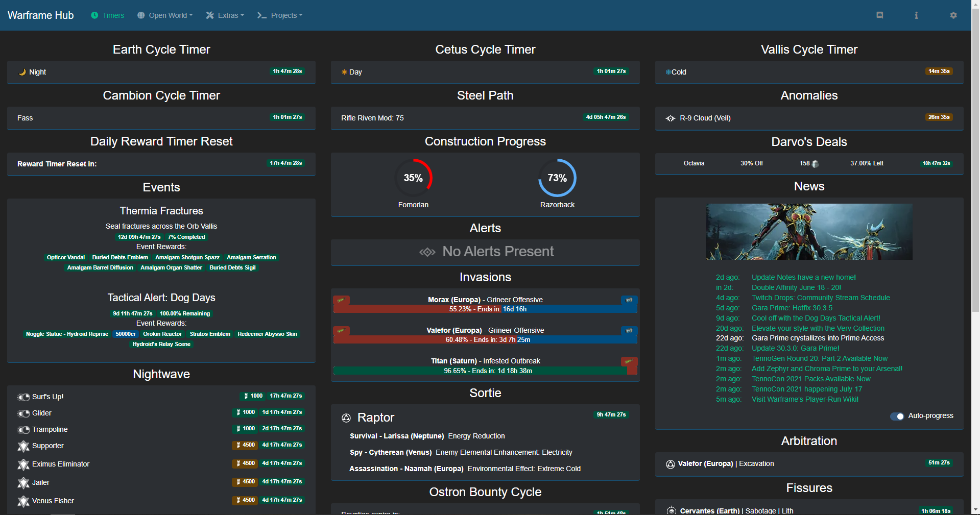Go to the Warframe Hub home brand link
The width and height of the screenshot is (980, 515).
(41, 15)
